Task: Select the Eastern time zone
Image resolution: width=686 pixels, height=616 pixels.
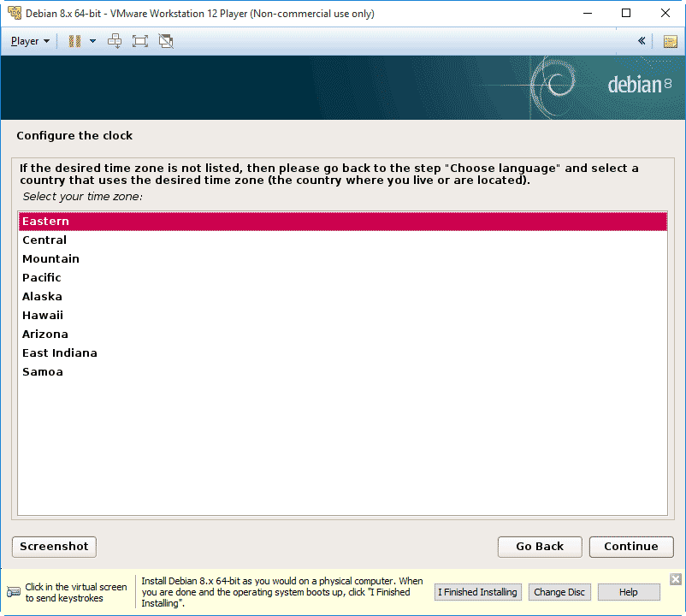Action: click(x=45, y=222)
